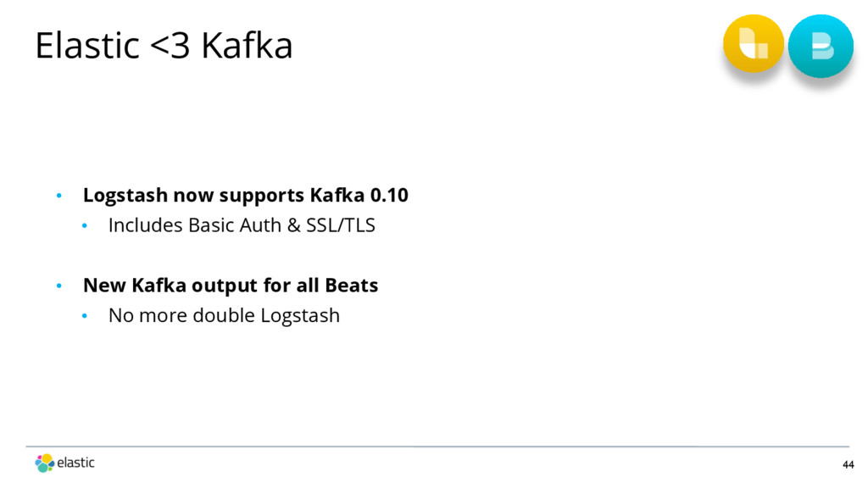Click 'Includes Basic Auth & SSL/TLS' sub-bullet text
This screenshot has width=868, height=488.
(242, 225)
